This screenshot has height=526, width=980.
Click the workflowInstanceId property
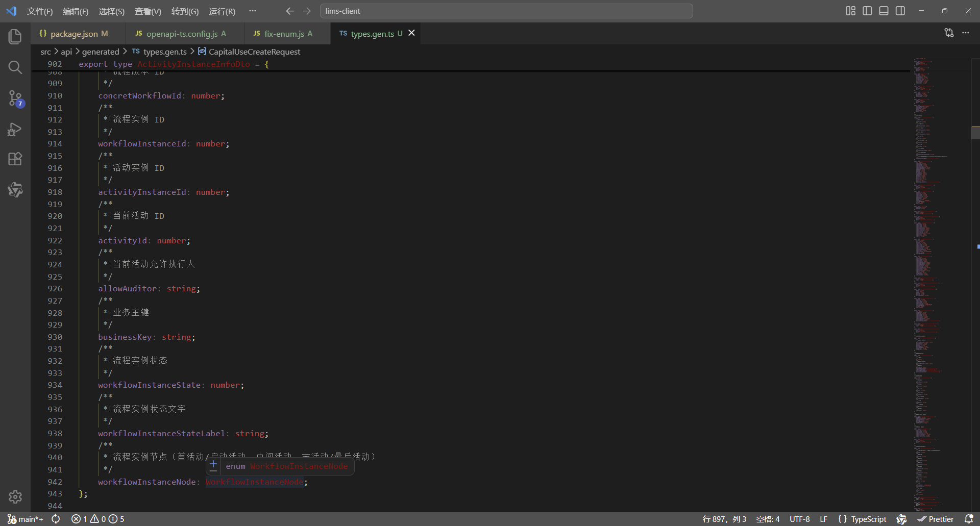click(x=142, y=144)
